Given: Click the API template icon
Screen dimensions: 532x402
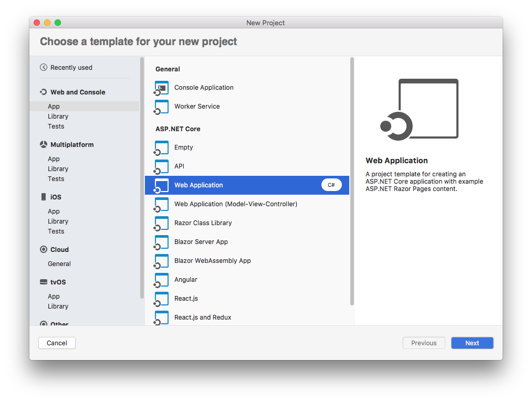Looking at the screenshot, I should 161,166.
